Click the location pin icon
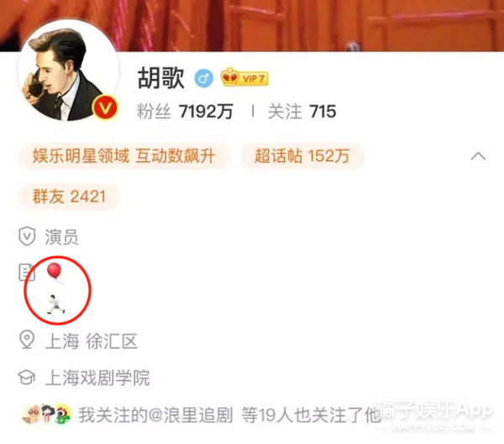This screenshot has height=444, width=504. (x=27, y=340)
